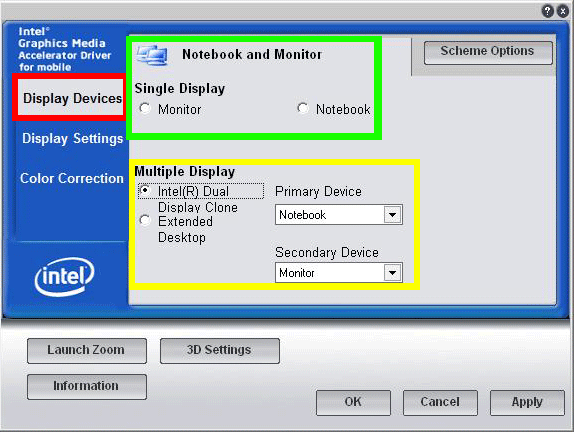Click the Intel Graphics Media Accelerator Driver title
The height and width of the screenshot is (435, 574).
click(x=64, y=49)
